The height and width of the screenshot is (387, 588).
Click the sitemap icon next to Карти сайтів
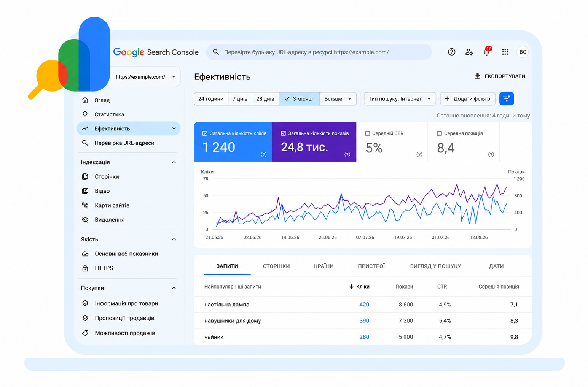point(85,205)
